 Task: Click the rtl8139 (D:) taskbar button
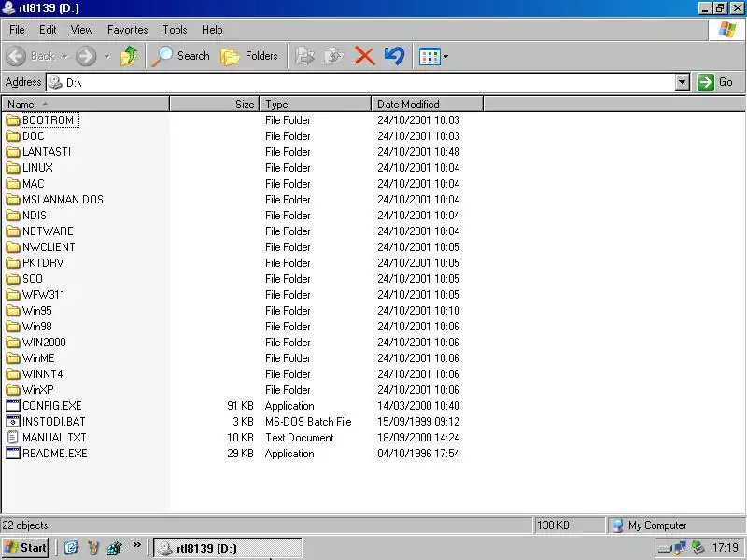click(x=228, y=548)
